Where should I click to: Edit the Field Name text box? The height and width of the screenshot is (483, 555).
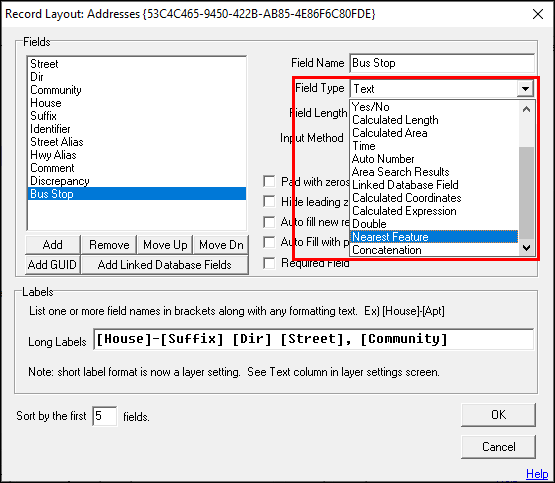442,63
